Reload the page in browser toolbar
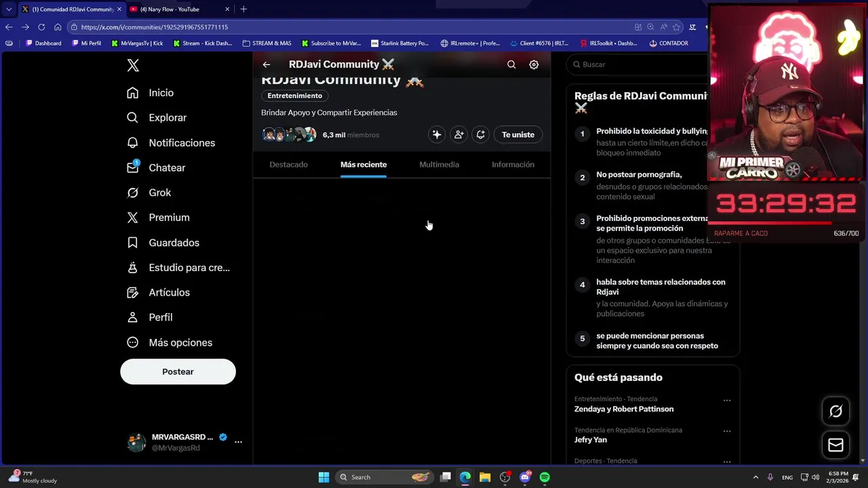 pyautogui.click(x=41, y=27)
